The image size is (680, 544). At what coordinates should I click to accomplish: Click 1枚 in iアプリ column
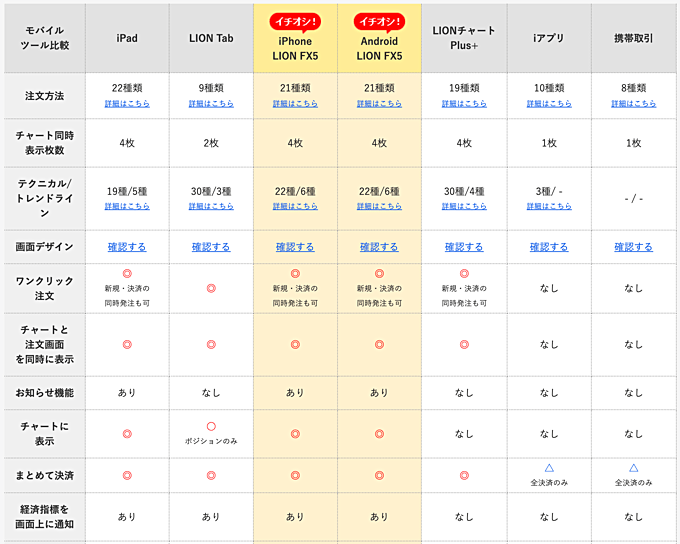pyautogui.click(x=549, y=143)
